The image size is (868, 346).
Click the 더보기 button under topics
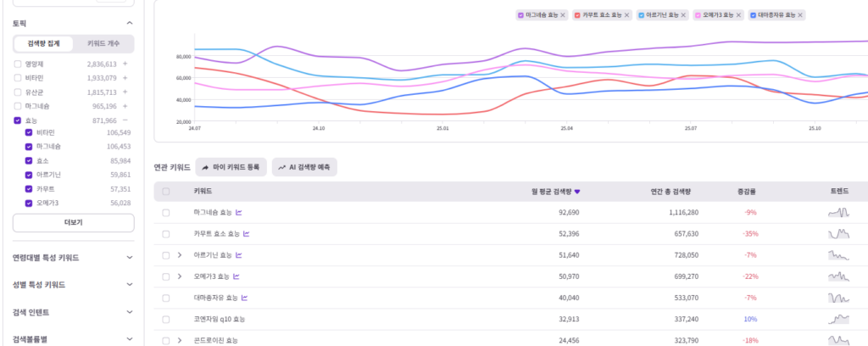(x=73, y=222)
